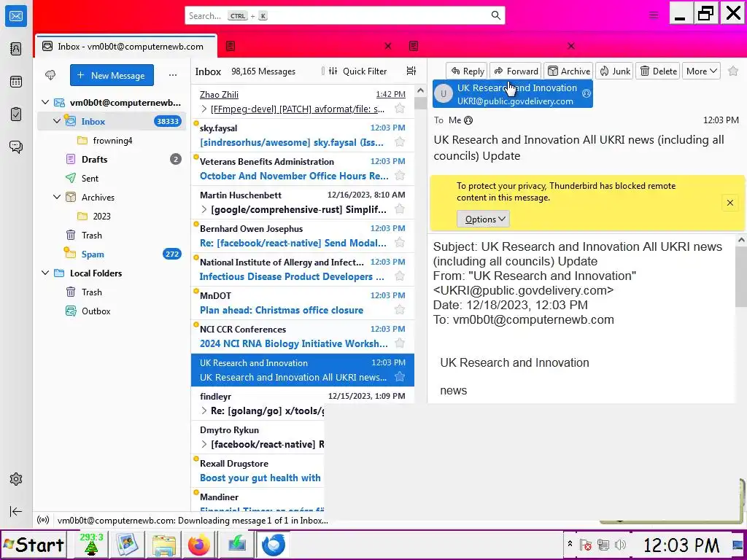Open the file explorer taskbar icon

click(163, 545)
